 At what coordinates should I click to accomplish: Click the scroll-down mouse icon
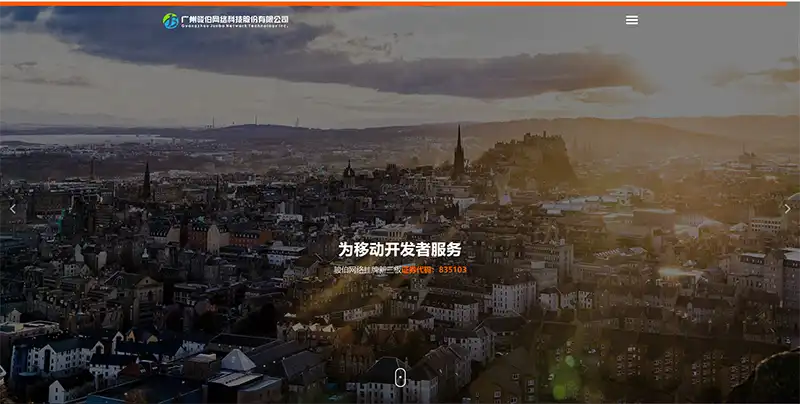400,377
